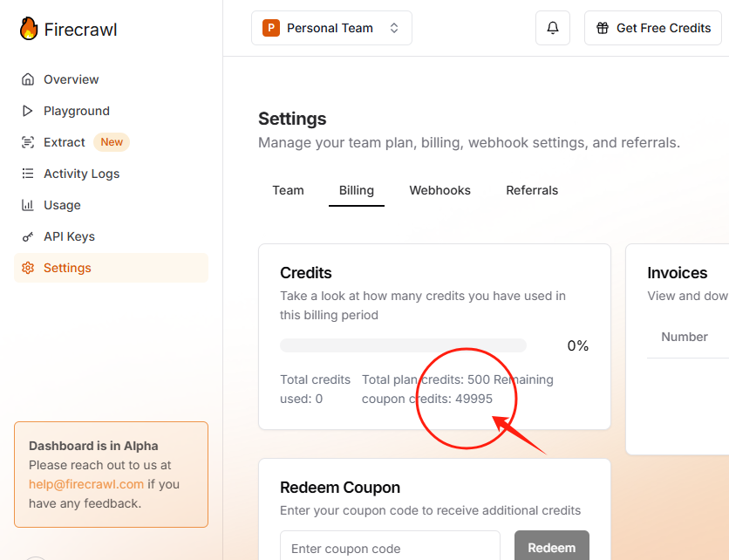Select the Billing tab
The width and height of the screenshot is (729, 560).
pos(357,190)
